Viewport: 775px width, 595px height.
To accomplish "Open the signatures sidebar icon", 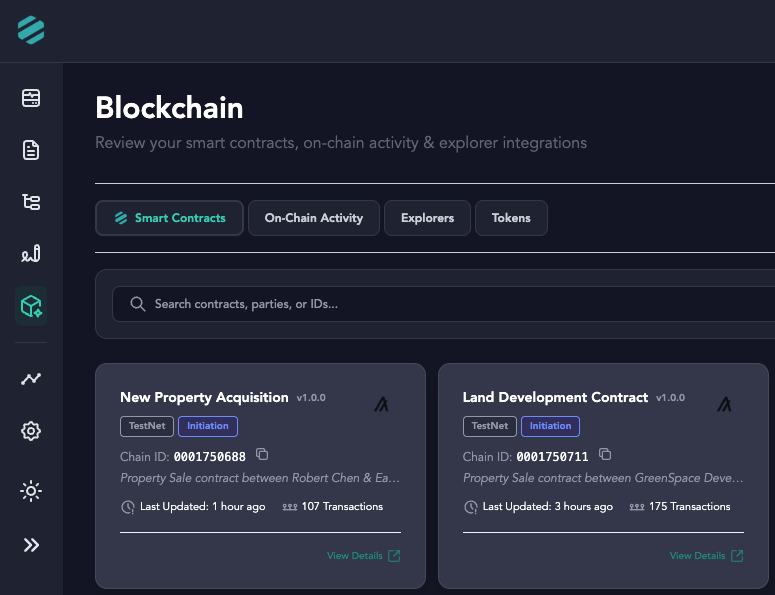I will 31,254.
